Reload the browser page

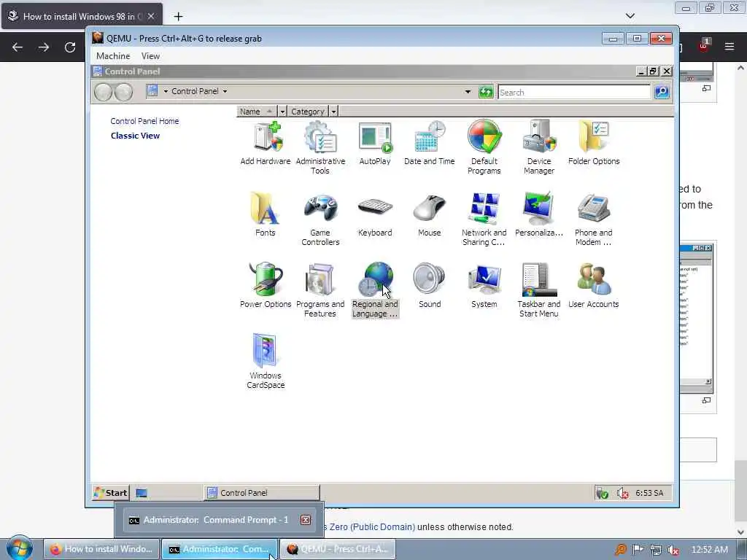(x=70, y=47)
